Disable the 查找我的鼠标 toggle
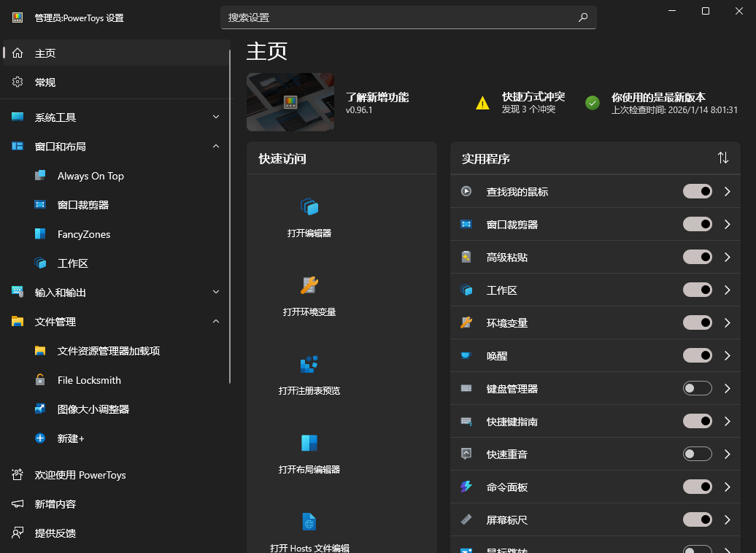 pyautogui.click(x=697, y=191)
